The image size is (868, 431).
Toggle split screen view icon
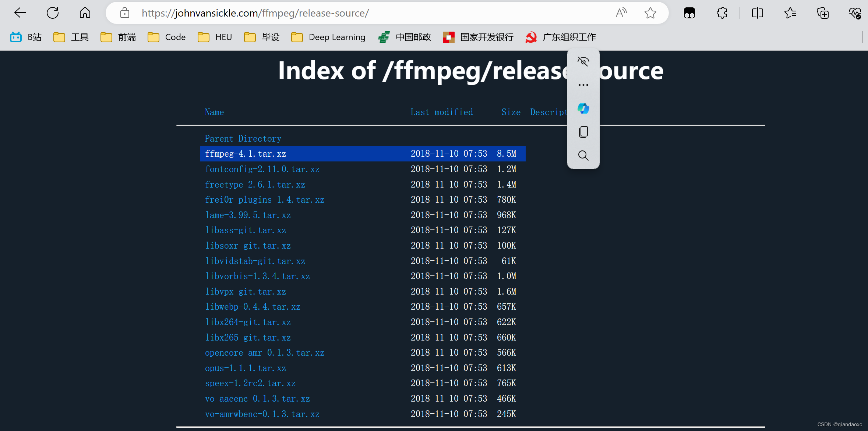click(757, 13)
